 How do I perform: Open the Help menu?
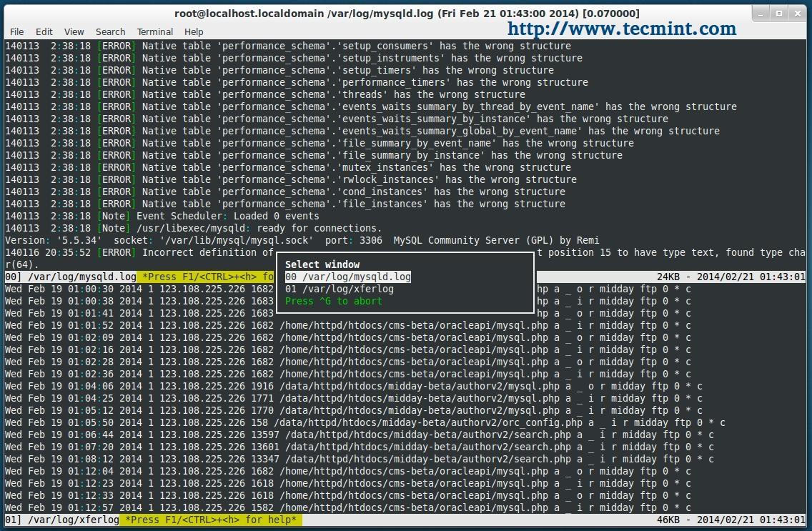coord(194,31)
